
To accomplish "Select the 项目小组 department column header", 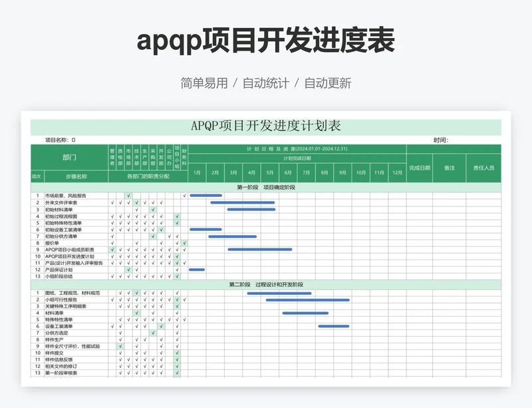I will click(x=177, y=157).
